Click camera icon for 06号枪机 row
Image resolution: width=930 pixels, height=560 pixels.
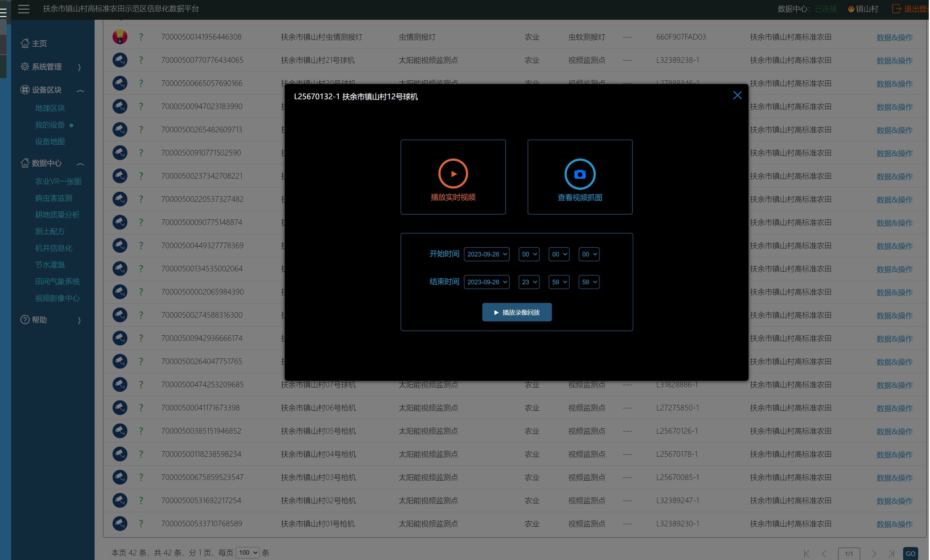tap(120, 408)
